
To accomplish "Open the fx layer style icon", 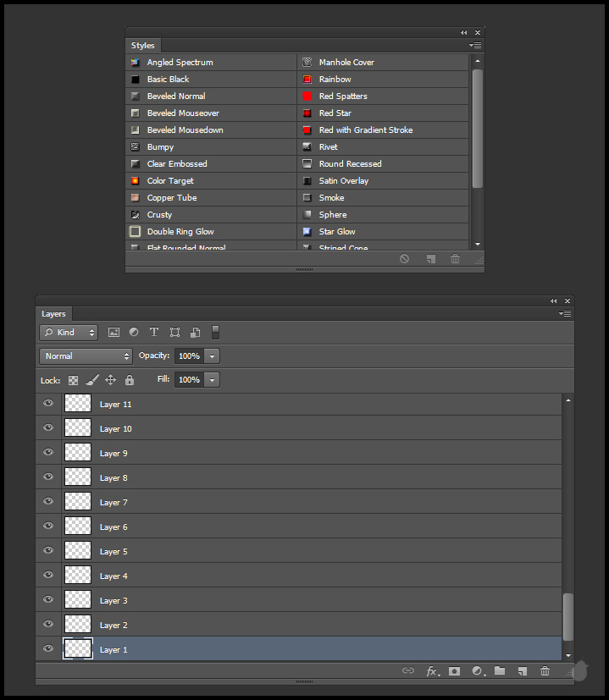I will tap(432, 671).
